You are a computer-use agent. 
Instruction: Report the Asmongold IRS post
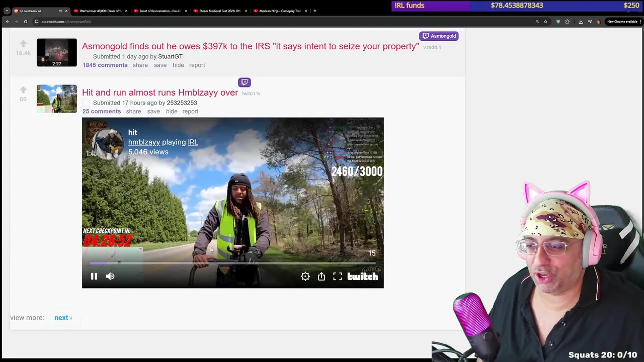click(197, 65)
